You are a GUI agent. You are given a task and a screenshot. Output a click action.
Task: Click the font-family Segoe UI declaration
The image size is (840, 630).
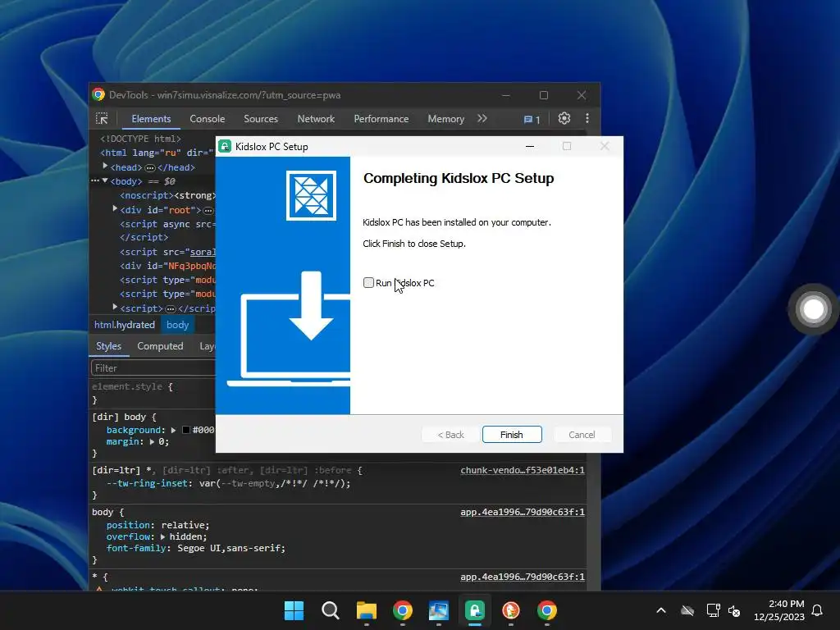coord(195,548)
